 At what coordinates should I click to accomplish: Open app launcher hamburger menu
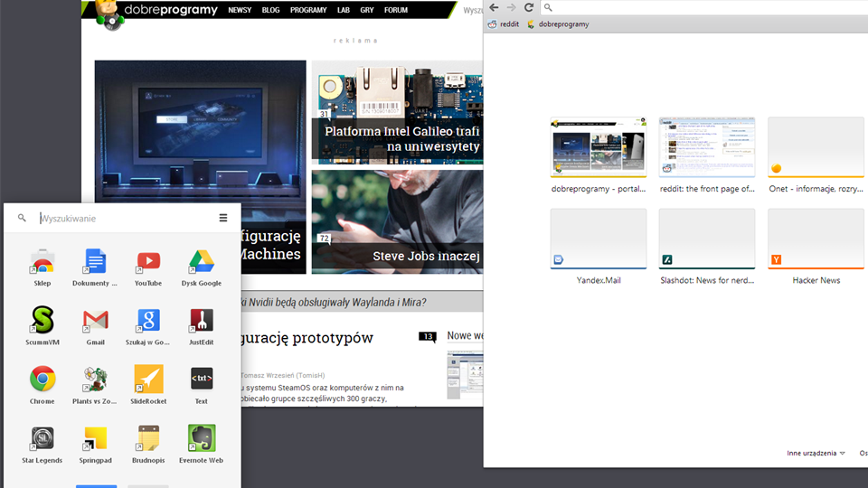[x=223, y=218]
